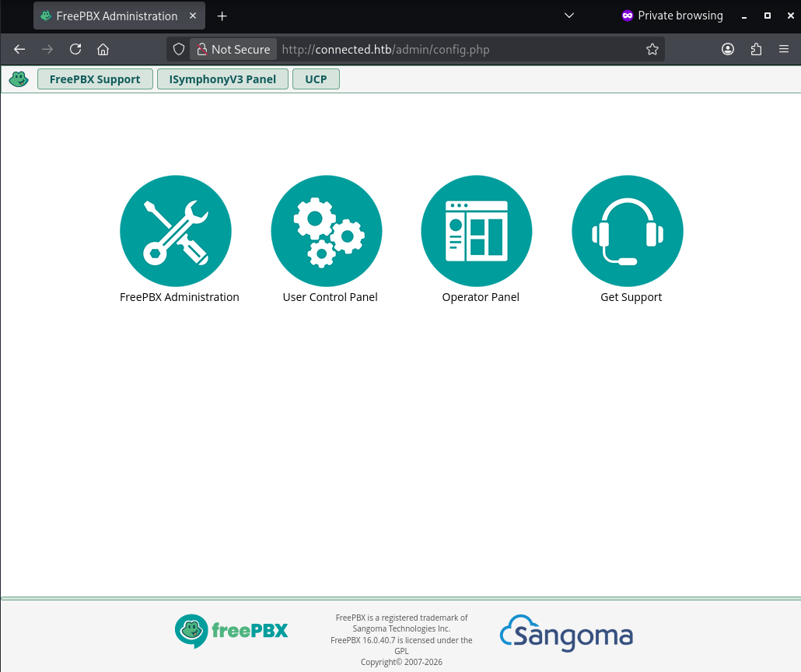
Task: Go to the browser home page icon
Action: tap(103, 49)
